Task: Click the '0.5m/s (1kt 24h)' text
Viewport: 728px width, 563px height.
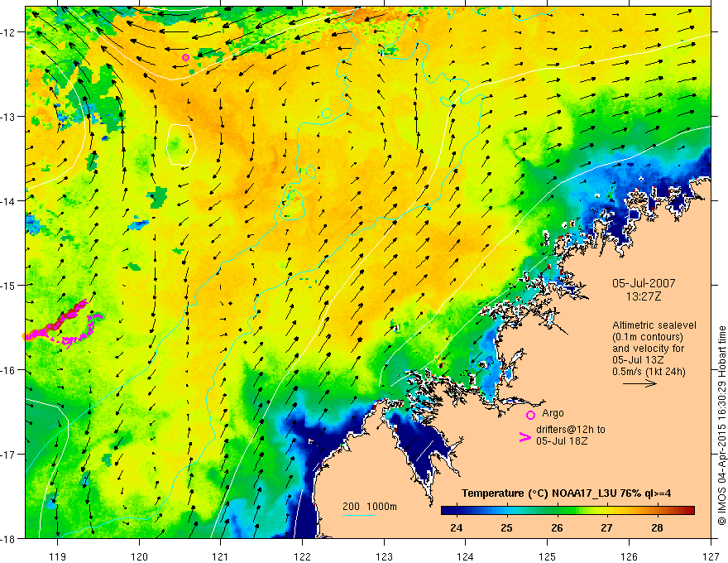Action: tap(649, 372)
